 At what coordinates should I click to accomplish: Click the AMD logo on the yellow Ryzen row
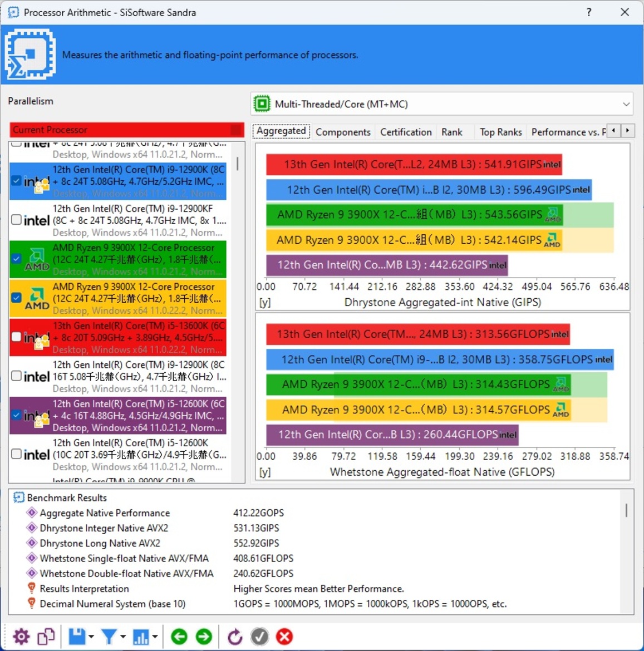(37, 299)
